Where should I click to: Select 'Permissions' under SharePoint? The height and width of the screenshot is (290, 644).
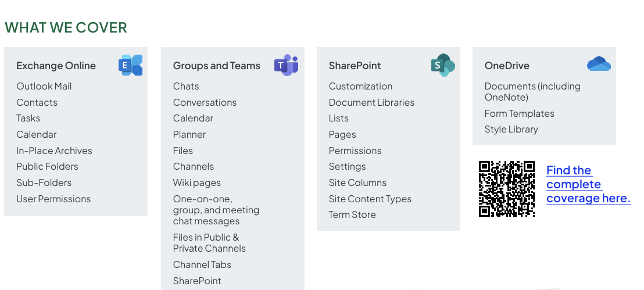(355, 151)
